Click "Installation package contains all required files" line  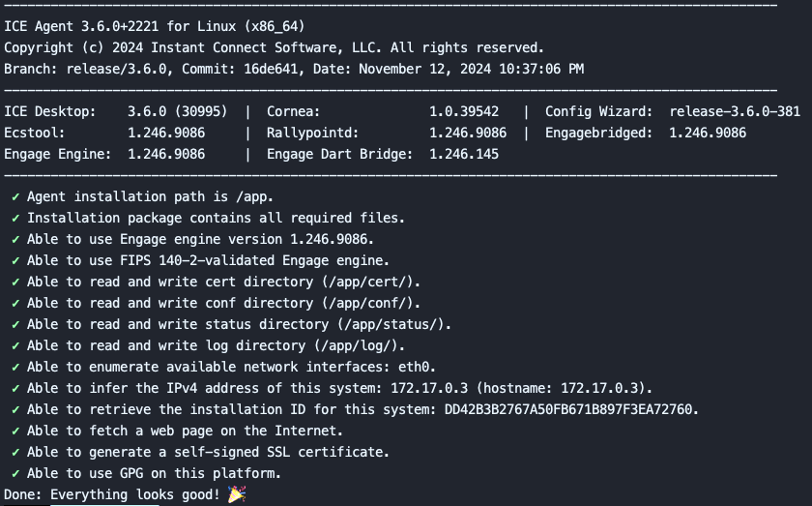(216, 218)
